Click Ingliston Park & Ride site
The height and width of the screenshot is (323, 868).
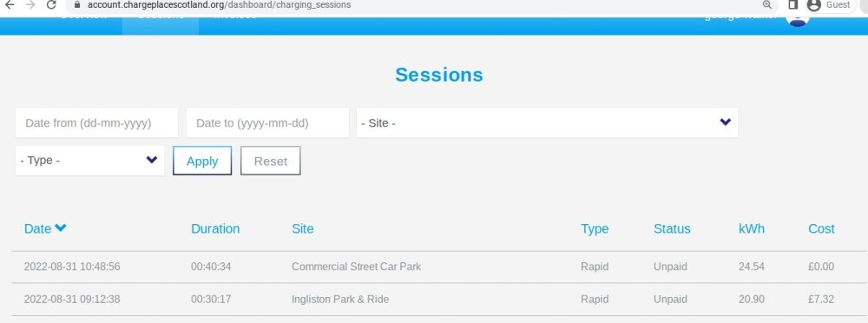click(340, 300)
